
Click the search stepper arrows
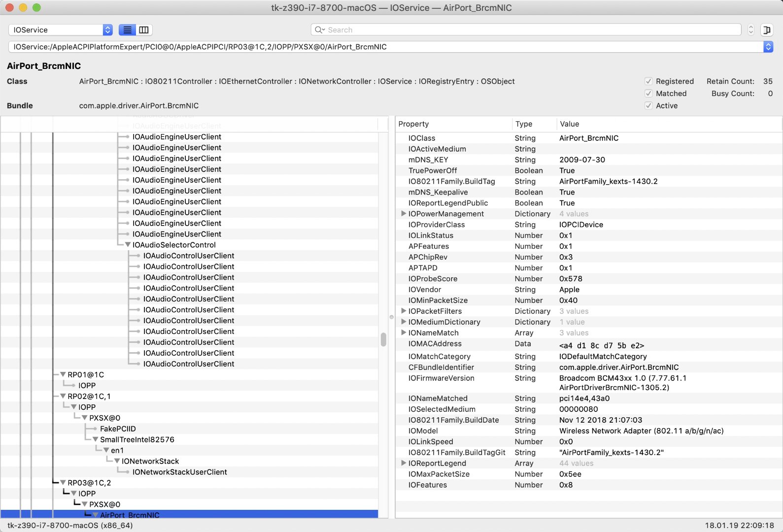[x=751, y=30]
